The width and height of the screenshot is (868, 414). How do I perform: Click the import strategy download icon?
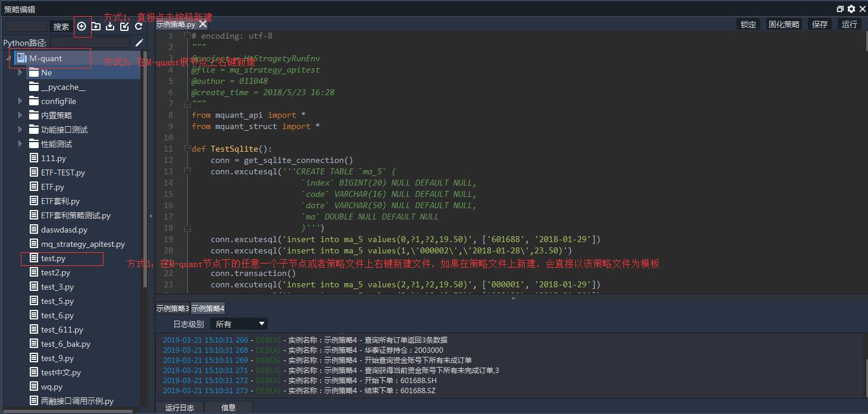click(x=110, y=26)
